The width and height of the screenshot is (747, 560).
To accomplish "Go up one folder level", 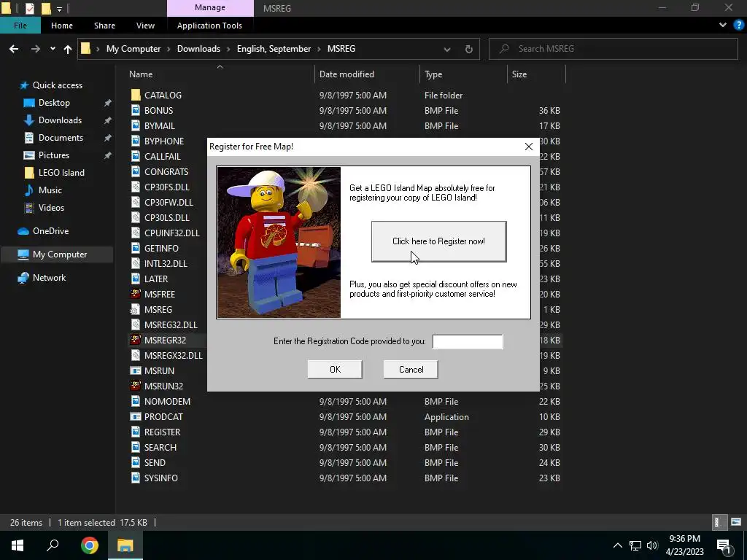I will (x=68, y=49).
